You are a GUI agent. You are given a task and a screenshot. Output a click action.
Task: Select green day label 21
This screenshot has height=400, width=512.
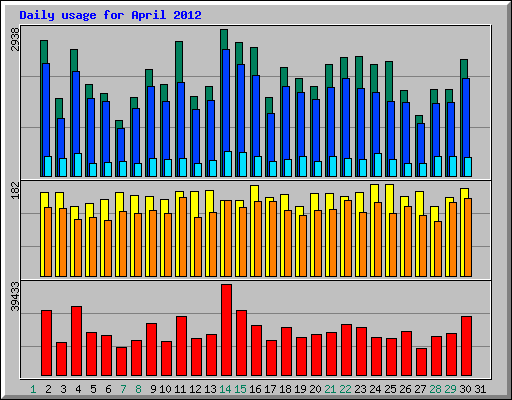tap(330, 389)
